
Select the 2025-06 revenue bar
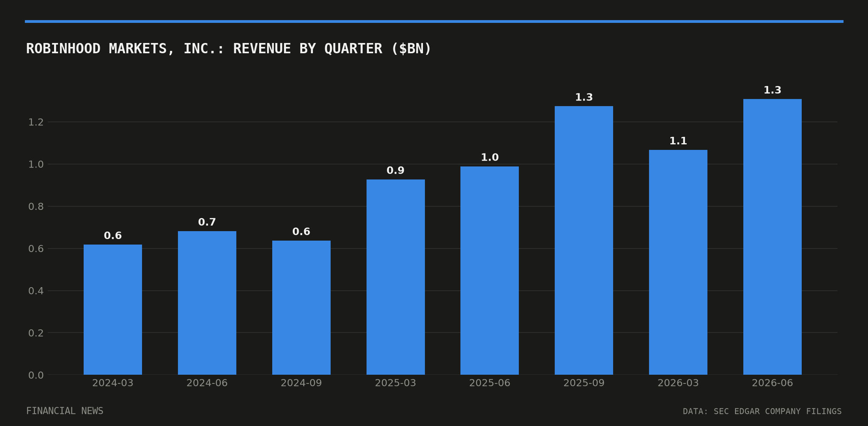tap(490, 271)
